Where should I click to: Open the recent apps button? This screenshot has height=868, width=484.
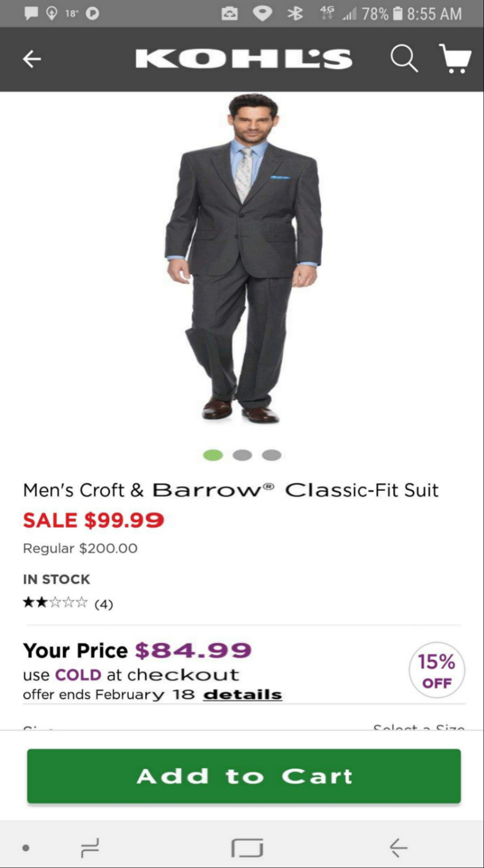pos(90,847)
